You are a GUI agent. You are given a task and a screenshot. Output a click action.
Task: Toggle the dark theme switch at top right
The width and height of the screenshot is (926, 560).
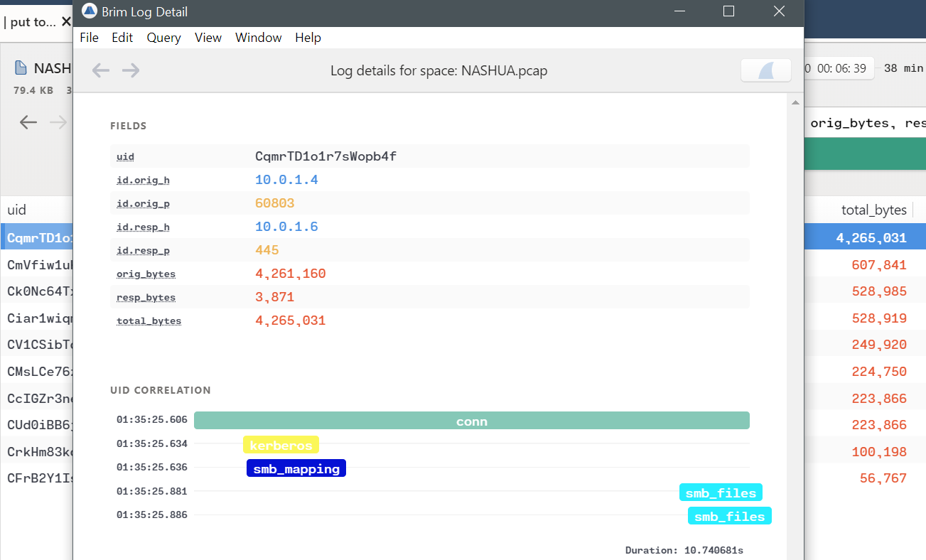pos(765,70)
